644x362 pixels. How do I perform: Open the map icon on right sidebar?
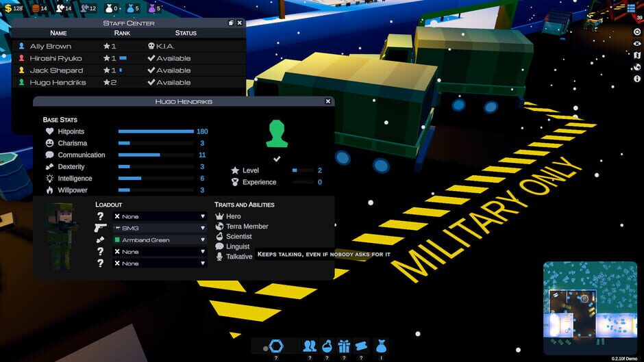(637, 55)
